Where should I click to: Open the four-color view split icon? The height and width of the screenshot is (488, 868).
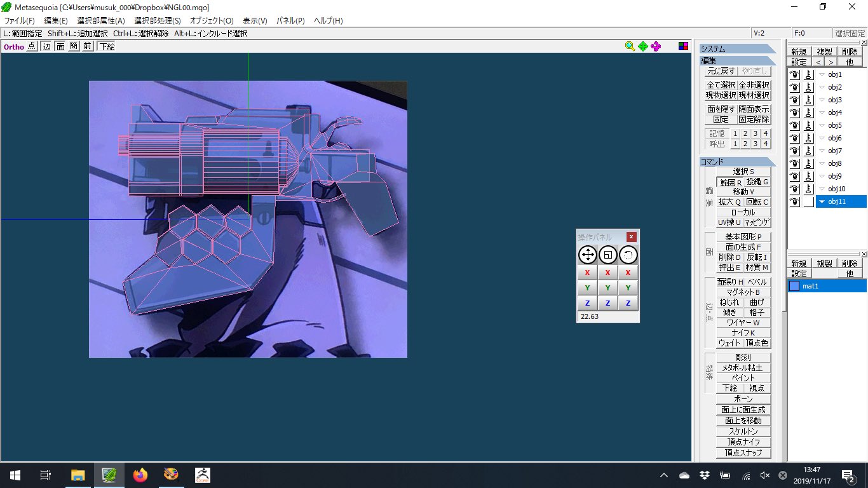683,46
